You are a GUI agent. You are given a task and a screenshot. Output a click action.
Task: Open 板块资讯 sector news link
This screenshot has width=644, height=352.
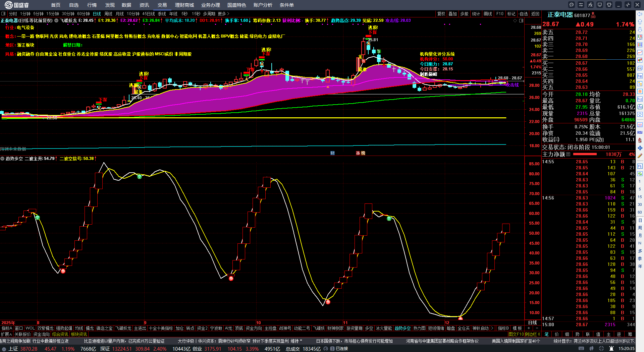click(x=79, y=334)
